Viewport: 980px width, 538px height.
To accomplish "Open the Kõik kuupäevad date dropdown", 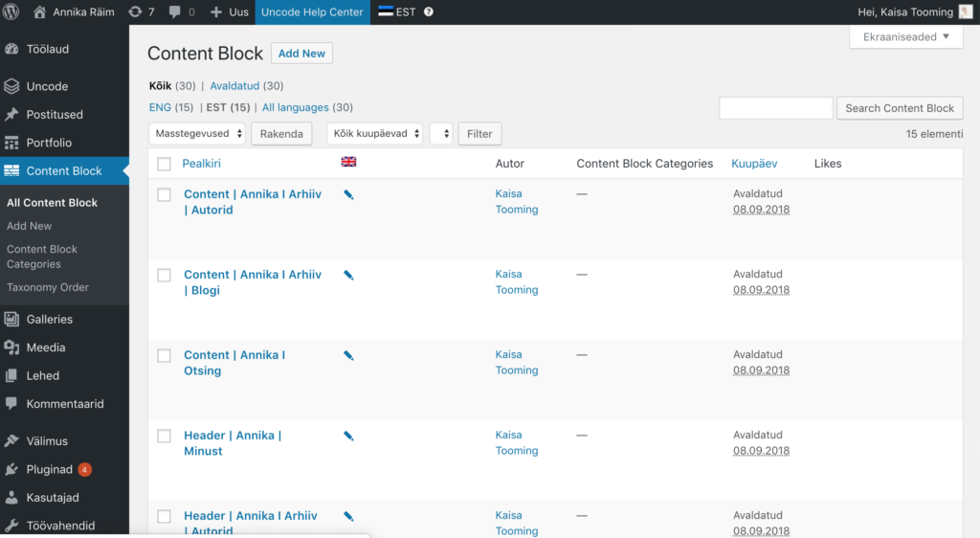I will 374,133.
